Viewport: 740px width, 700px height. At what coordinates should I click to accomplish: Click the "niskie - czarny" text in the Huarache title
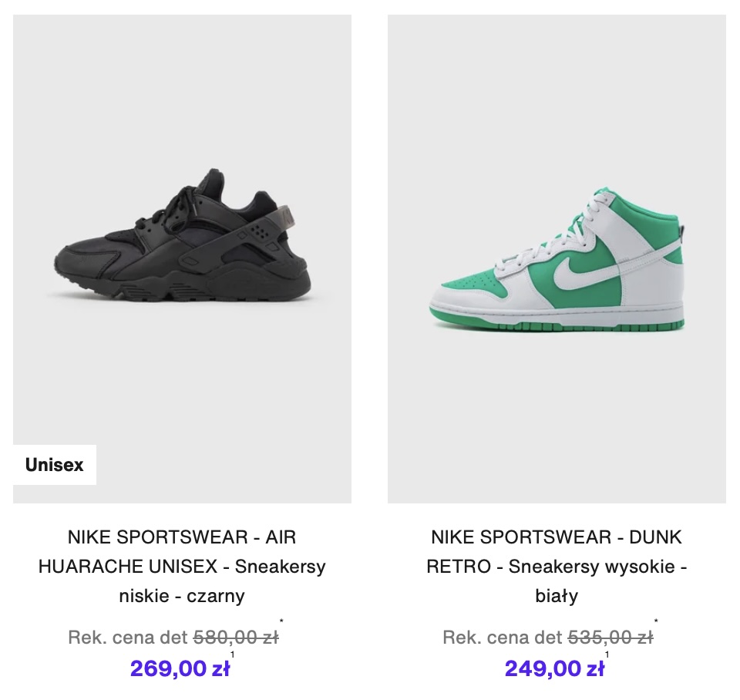click(x=182, y=596)
